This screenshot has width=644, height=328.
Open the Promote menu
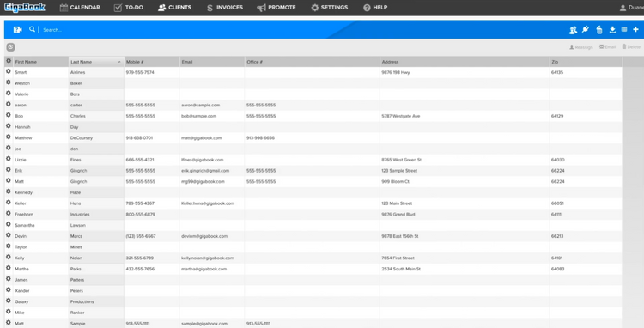click(276, 8)
